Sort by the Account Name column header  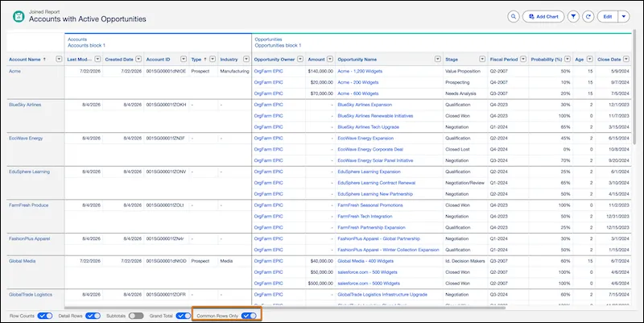(x=25, y=60)
